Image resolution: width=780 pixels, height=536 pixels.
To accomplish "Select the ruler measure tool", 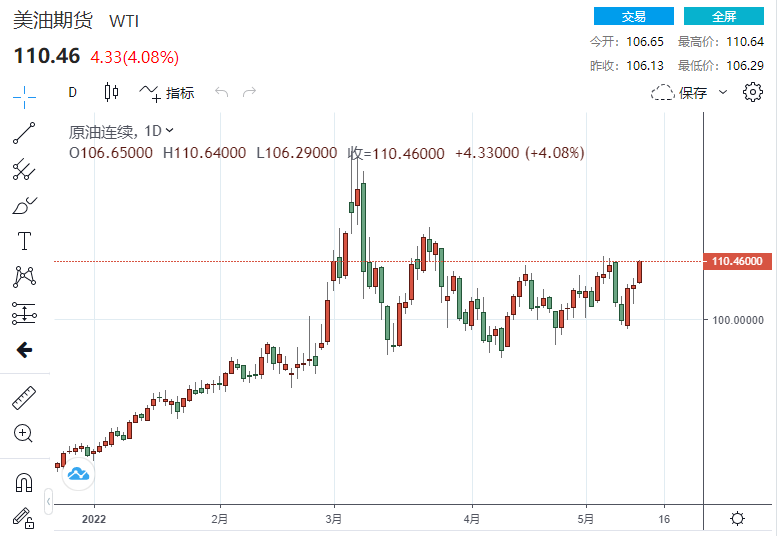I will tap(24, 397).
